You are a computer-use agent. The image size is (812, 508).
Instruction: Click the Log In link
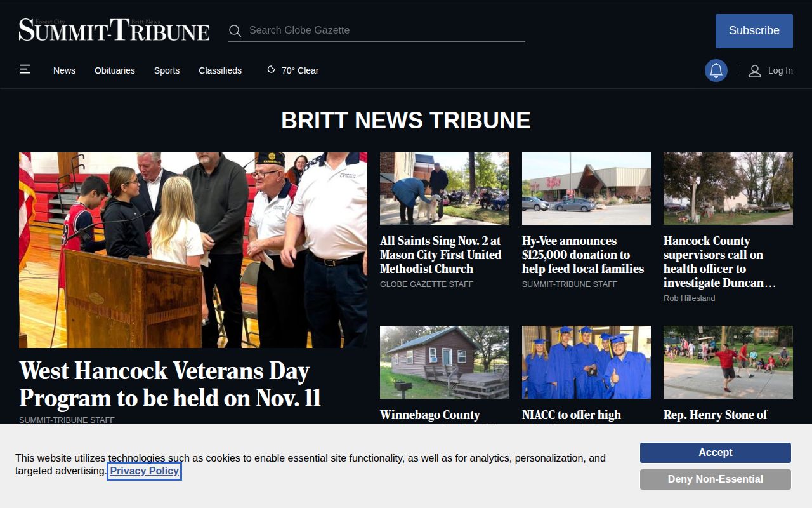780,70
